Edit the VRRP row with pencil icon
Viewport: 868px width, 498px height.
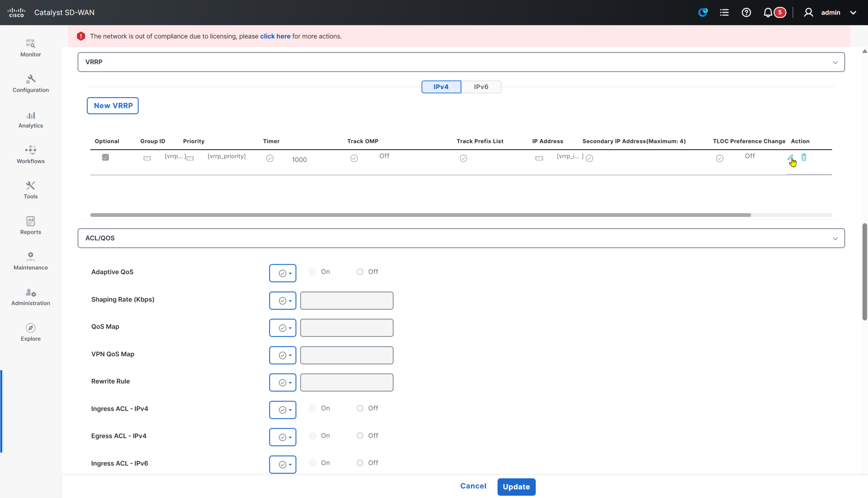click(790, 157)
